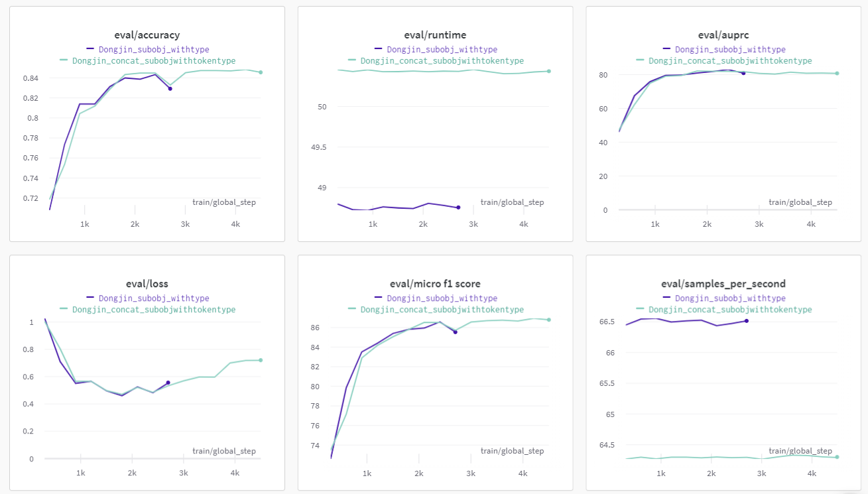Click the eval/accuracy chart title
The height and width of the screenshot is (494, 868).
click(x=147, y=35)
